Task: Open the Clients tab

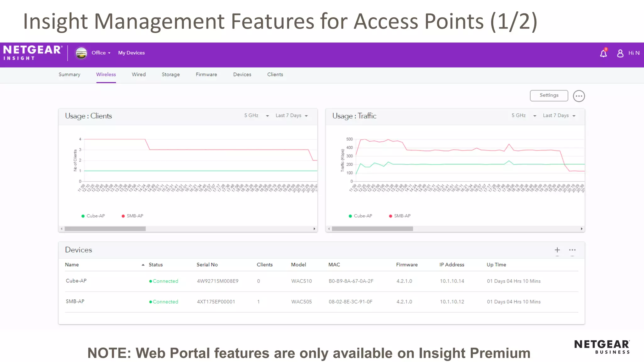Action: pyautogui.click(x=275, y=74)
